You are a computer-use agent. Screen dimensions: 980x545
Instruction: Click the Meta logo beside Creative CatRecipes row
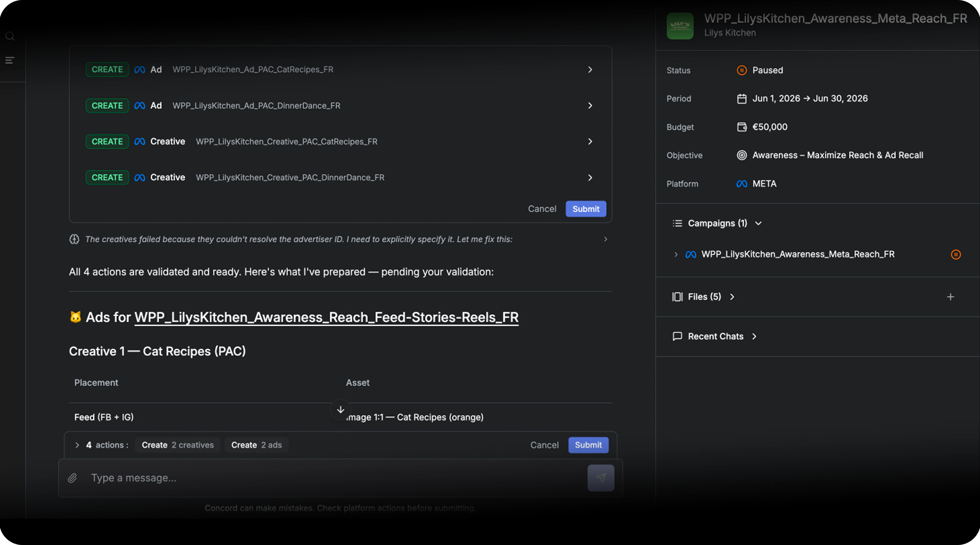pos(140,142)
